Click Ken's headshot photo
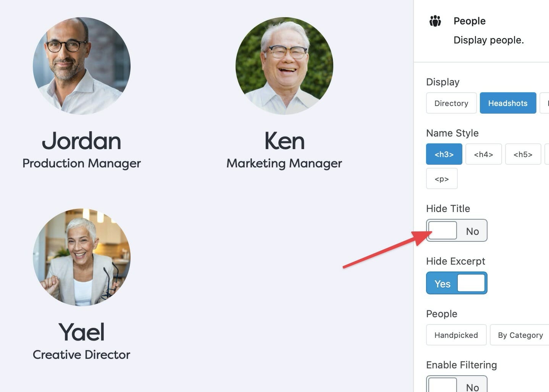 [x=284, y=66]
